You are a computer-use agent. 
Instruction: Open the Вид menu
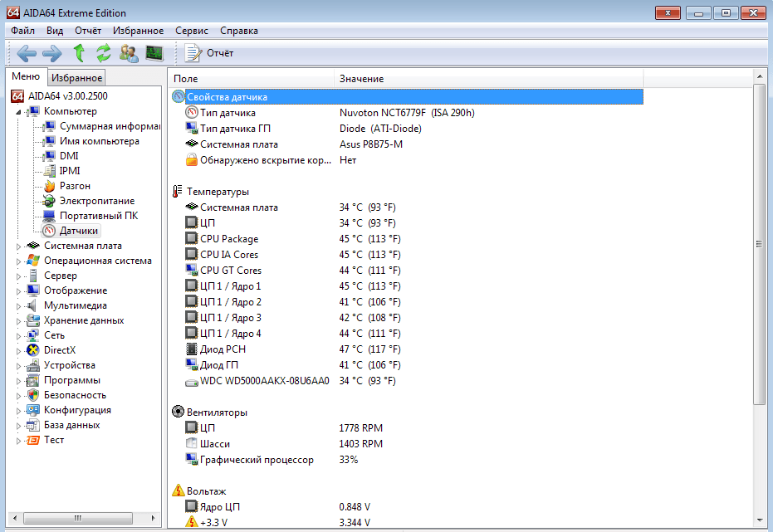55,31
